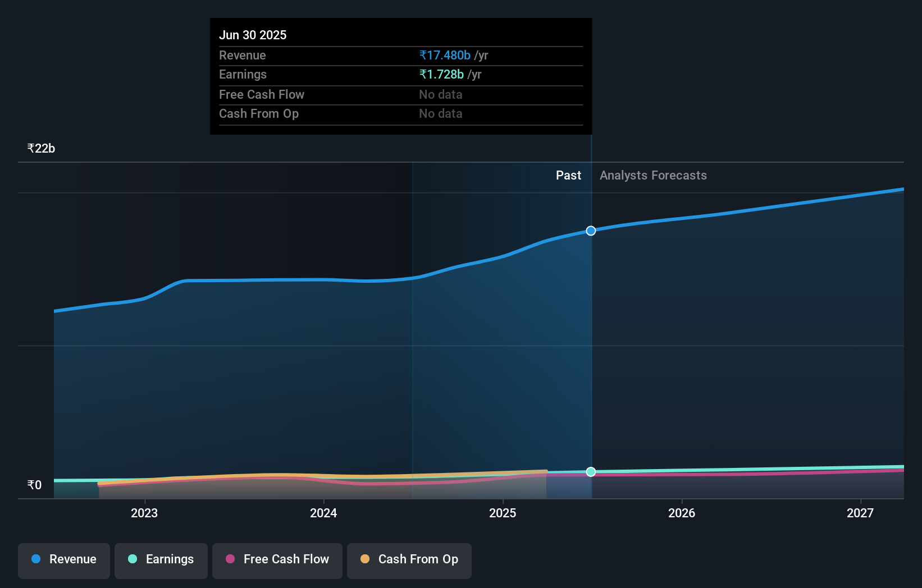This screenshot has height=588, width=922.
Task: Click the 2024 x-axis label
Action: click(x=323, y=513)
